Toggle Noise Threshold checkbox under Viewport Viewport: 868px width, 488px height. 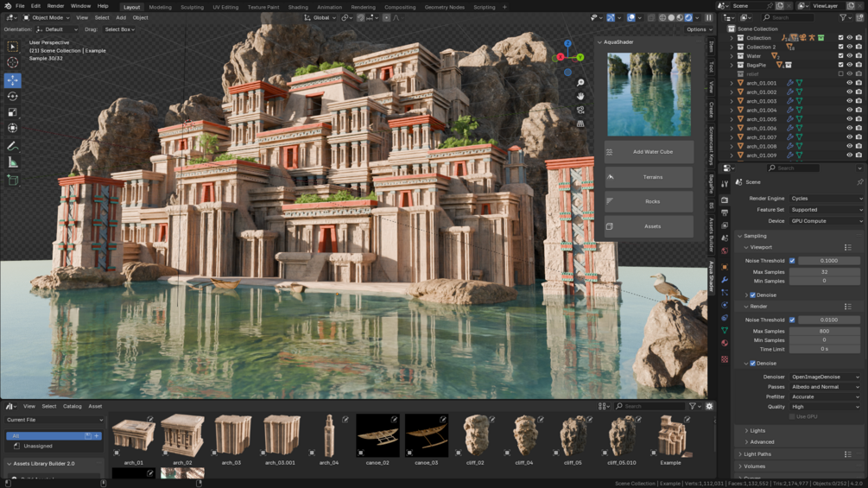click(792, 261)
